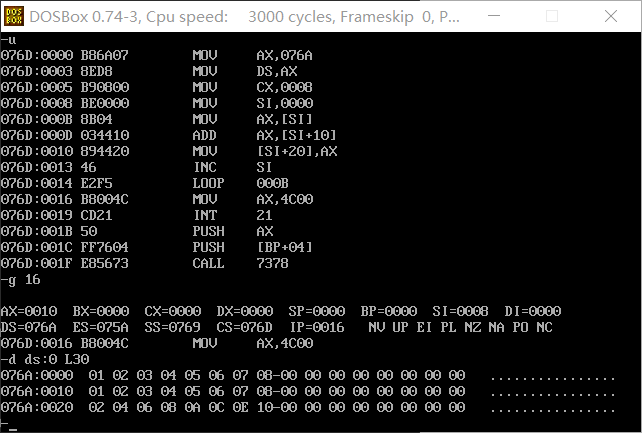
Task: Click the '-d ds:0 L30' dump command
Action: point(45,359)
